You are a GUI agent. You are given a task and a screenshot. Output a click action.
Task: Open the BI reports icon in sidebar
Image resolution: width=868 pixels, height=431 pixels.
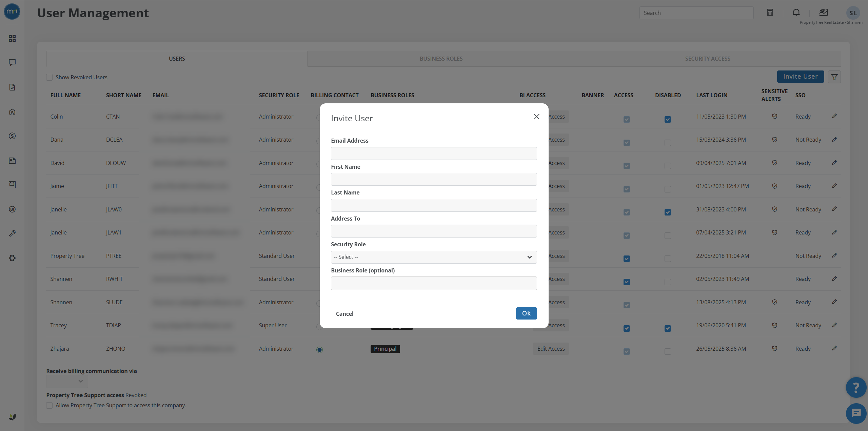12,209
